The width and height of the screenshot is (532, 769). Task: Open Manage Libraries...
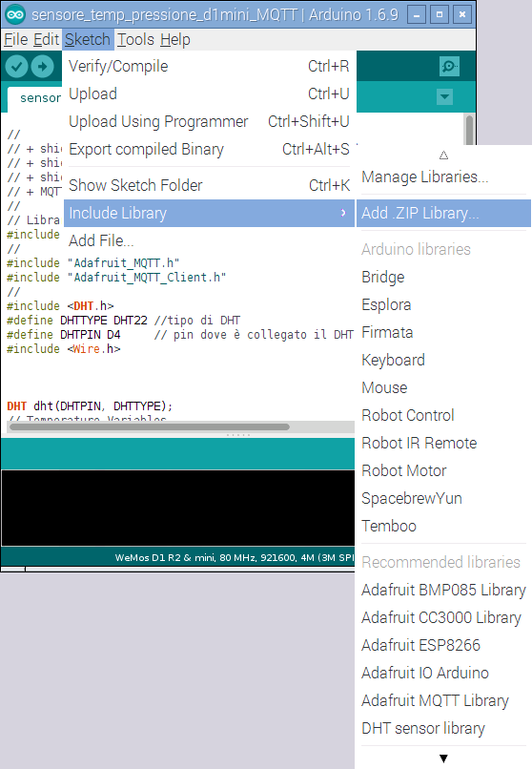pos(443,177)
